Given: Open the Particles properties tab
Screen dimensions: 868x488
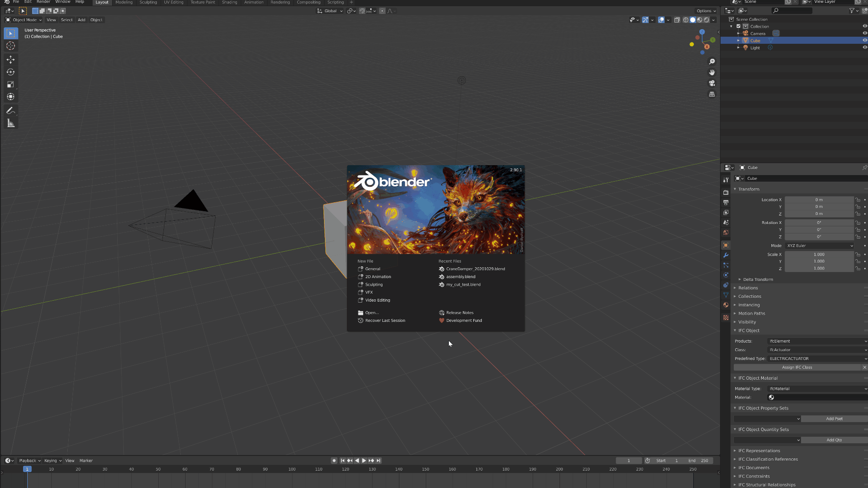Looking at the screenshot, I should pyautogui.click(x=726, y=265).
